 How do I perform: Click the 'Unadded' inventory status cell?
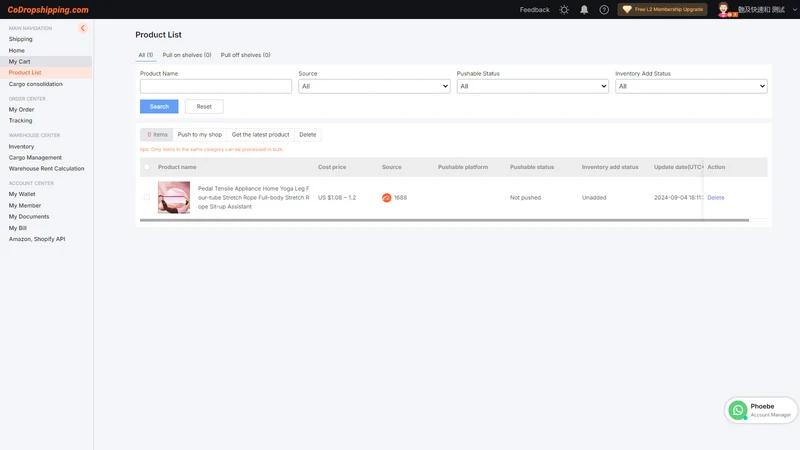click(x=594, y=197)
